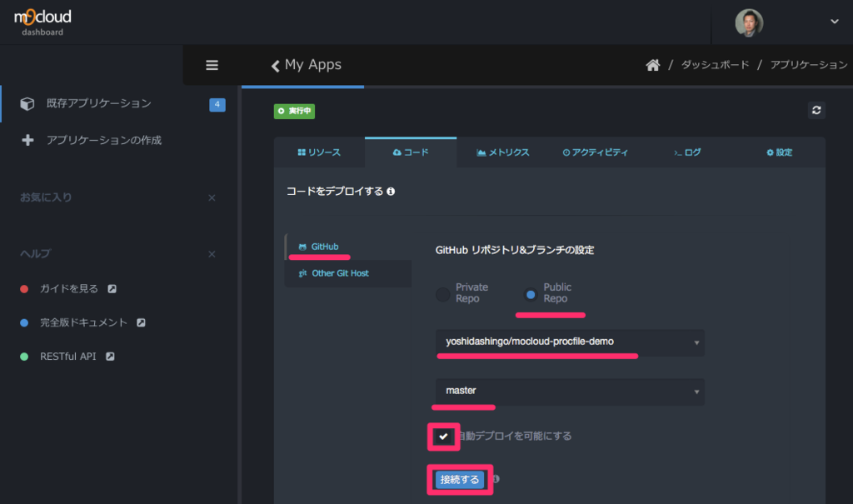The width and height of the screenshot is (853, 504).
Task: Click the GitHub リポジトリ&ブランチの設定 heading
Action: click(514, 251)
